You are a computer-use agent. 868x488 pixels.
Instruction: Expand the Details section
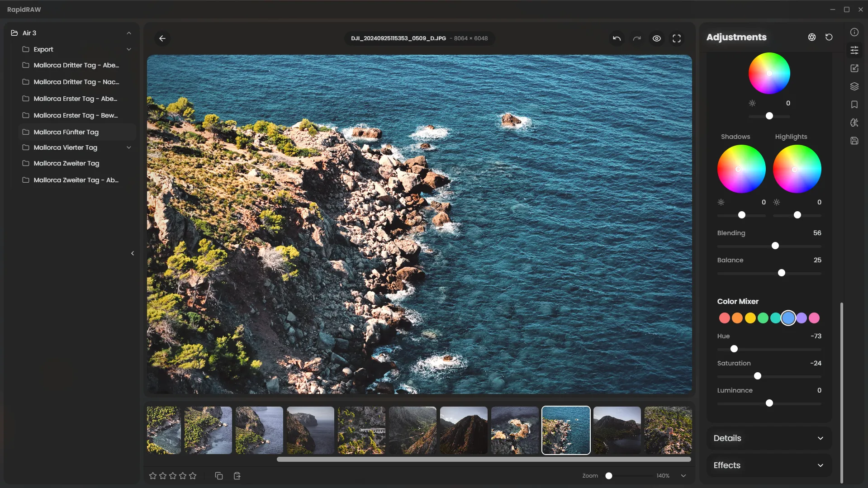pos(768,438)
